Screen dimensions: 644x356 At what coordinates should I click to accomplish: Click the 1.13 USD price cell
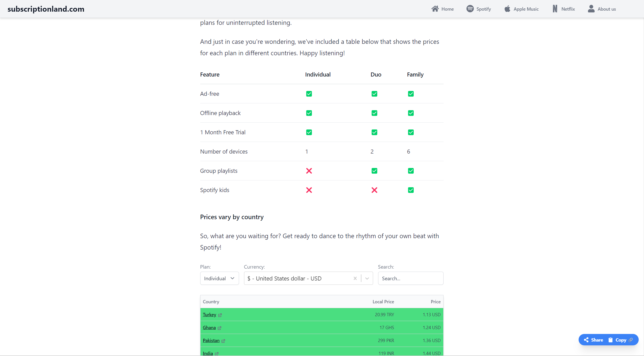coord(432,315)
